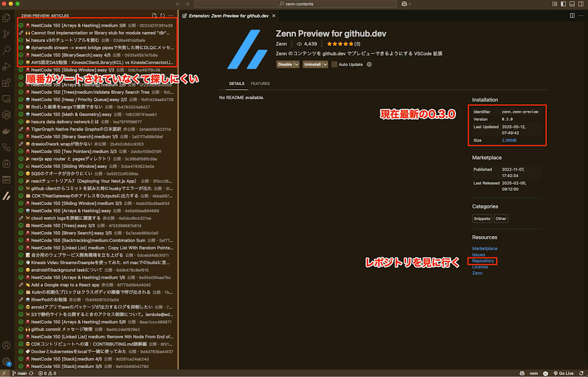This screenshot has height=377, width=588.
Task: Open the Manage gear icon
Action: click(x=7, y=362)
